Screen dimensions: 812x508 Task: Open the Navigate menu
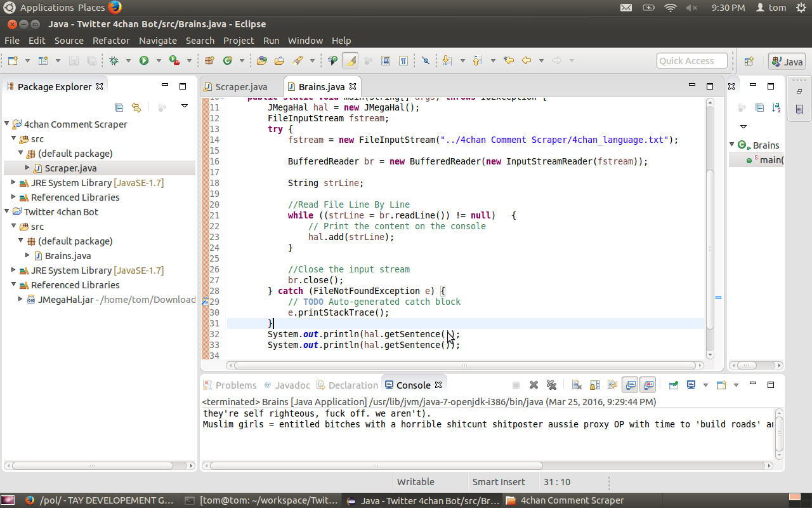(x=158, y=40)
